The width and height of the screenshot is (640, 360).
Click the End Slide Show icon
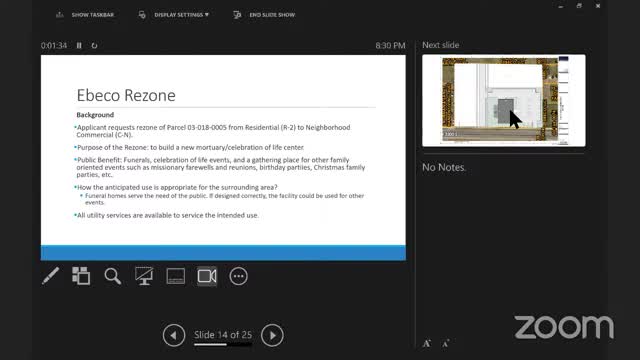[237, 15]
